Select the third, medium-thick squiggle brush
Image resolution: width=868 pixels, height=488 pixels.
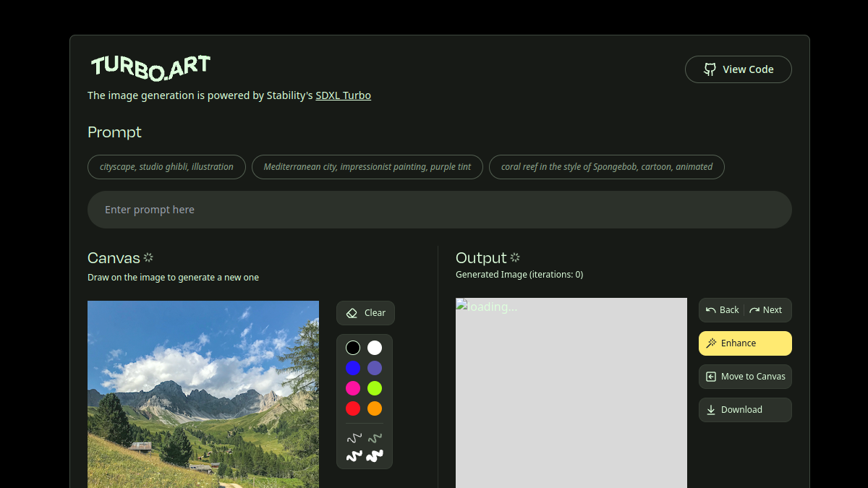(x=354, y=456)
